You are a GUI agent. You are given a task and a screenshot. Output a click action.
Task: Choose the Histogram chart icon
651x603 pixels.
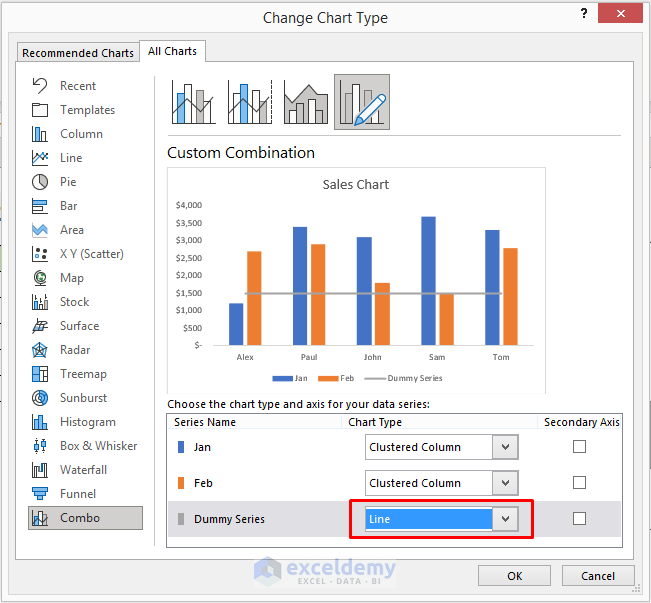pyautogui.click(x=40, y=422)
